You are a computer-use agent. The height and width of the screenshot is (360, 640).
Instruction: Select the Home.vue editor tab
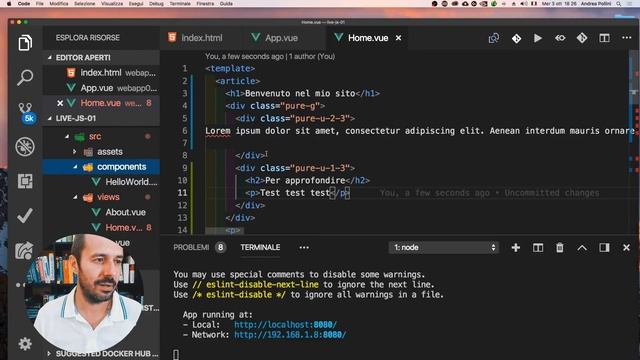coord(367,38)
